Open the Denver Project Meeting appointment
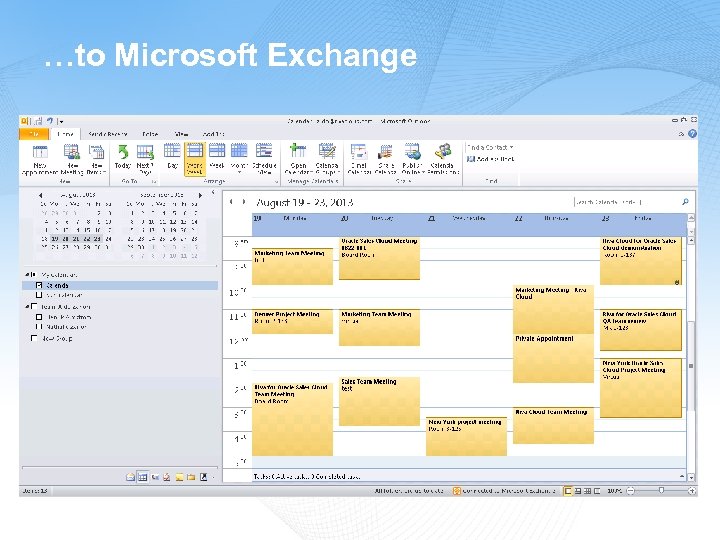The height and width of the screenshot is (540, 720). [292, 321]
